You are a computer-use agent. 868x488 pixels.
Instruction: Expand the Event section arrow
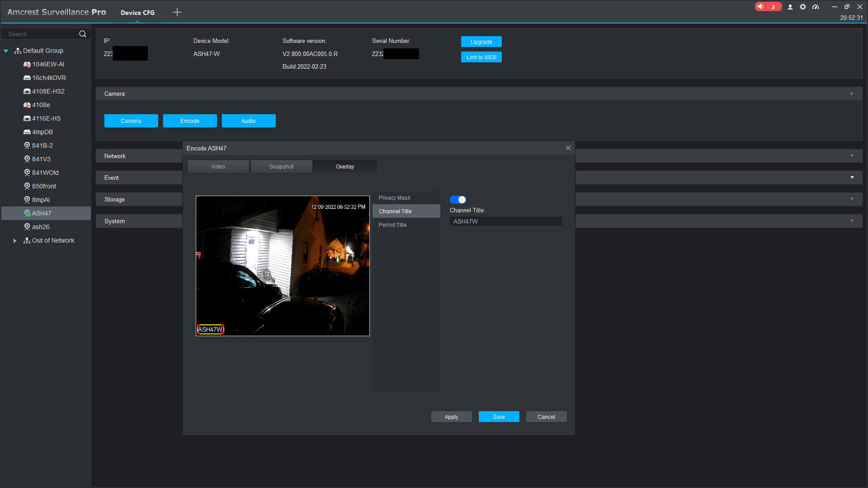click(x=852, y=178)
